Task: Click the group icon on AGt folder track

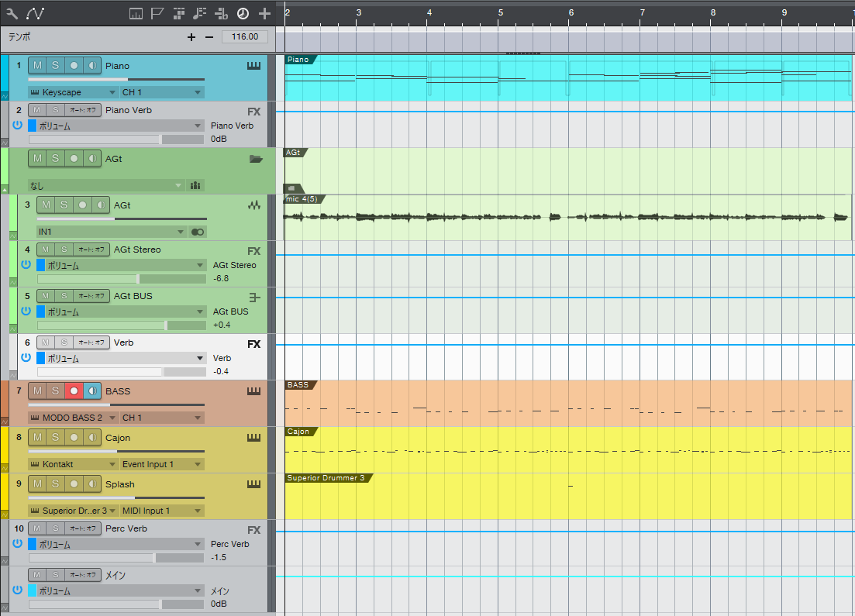Action: [195, 185]
